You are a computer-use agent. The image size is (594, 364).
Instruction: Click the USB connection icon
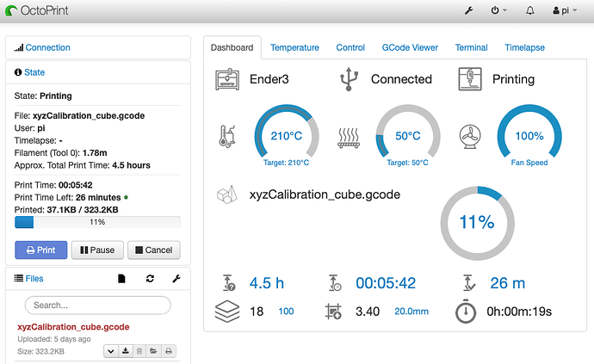pos(349,79)
